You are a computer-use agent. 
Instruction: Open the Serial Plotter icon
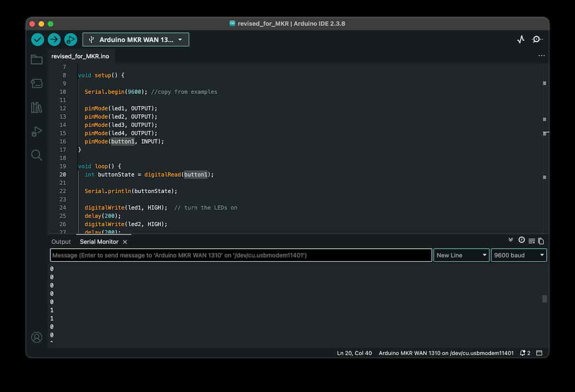tap(521, 40)
